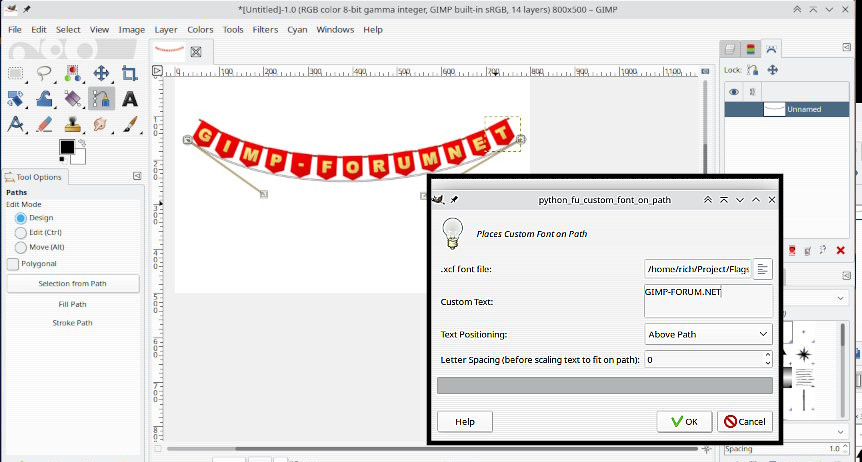The height and width of the screenshot is (462, 862).
Task: Select the Smudge tool
Action: [x=101, y=124]
